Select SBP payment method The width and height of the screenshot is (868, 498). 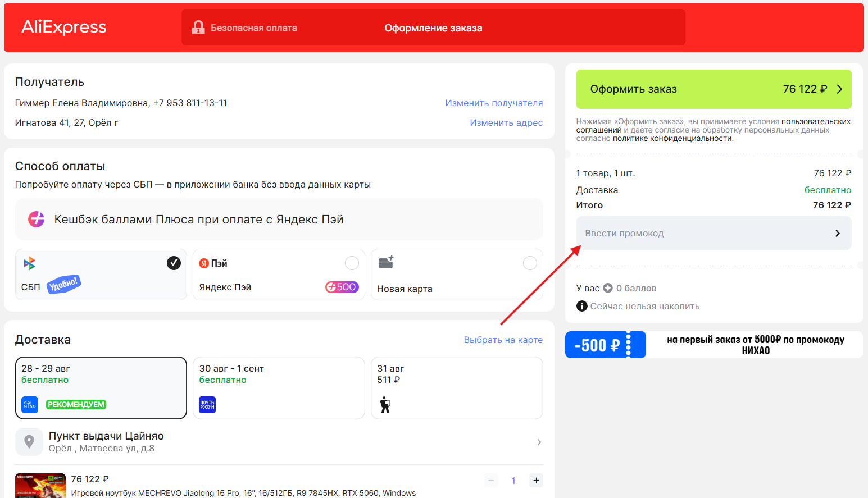tap(101, 275)
